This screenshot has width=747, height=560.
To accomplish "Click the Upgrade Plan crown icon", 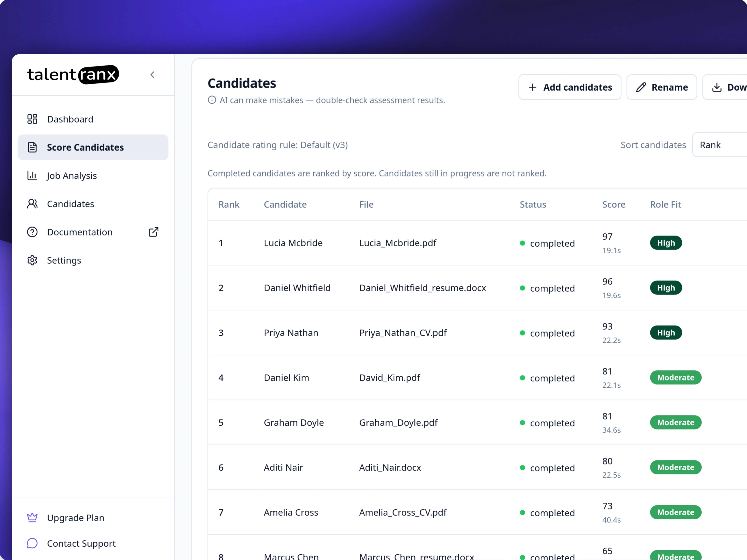I will tap(32, 517).
